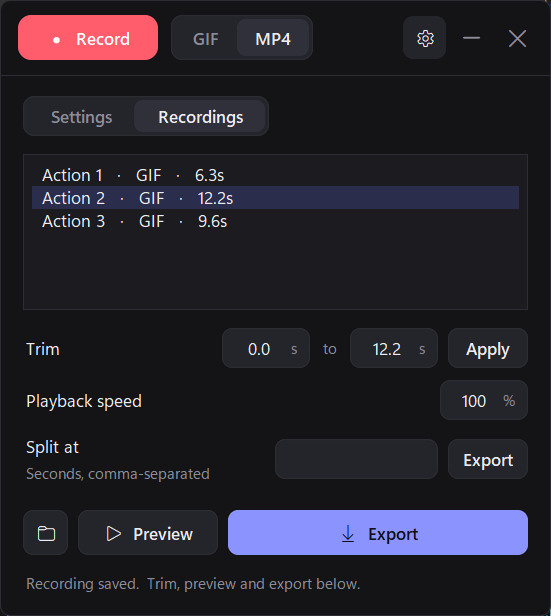Export split segments via the Split at Export button
Image resolution: width=551 pixels, height=616 pixels.
(x=488, y=459)
